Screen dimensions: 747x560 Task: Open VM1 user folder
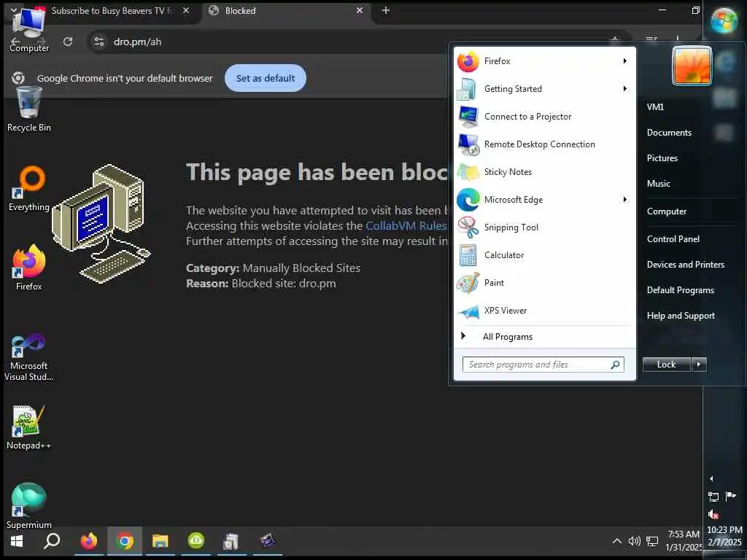point(656,106)
